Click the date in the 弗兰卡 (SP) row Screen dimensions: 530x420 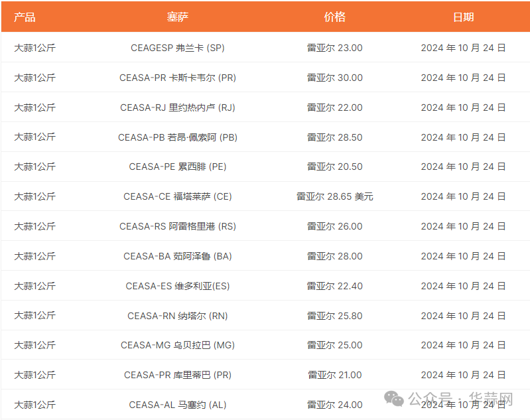point(463,48)
